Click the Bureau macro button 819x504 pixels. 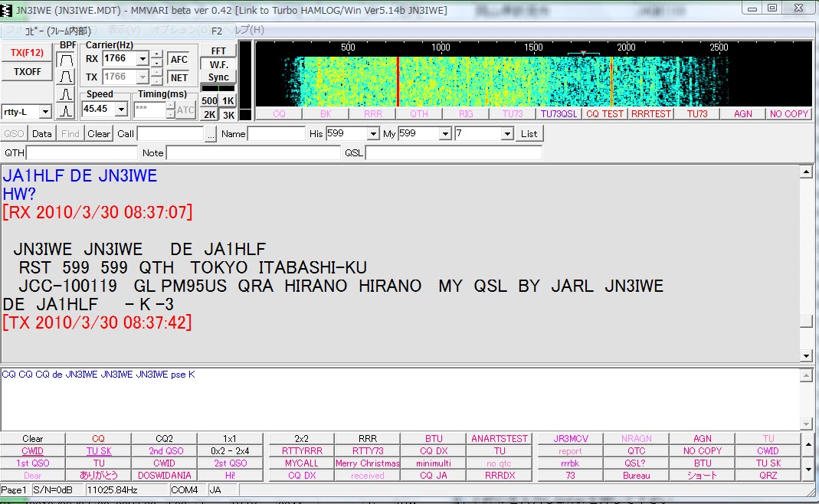pos(636,475)
